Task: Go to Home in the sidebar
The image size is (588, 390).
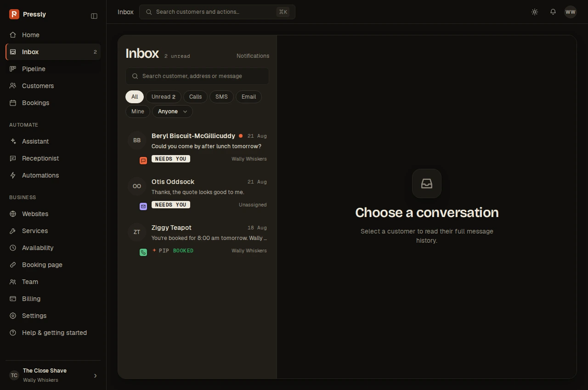Action: (x=53, y=35)
